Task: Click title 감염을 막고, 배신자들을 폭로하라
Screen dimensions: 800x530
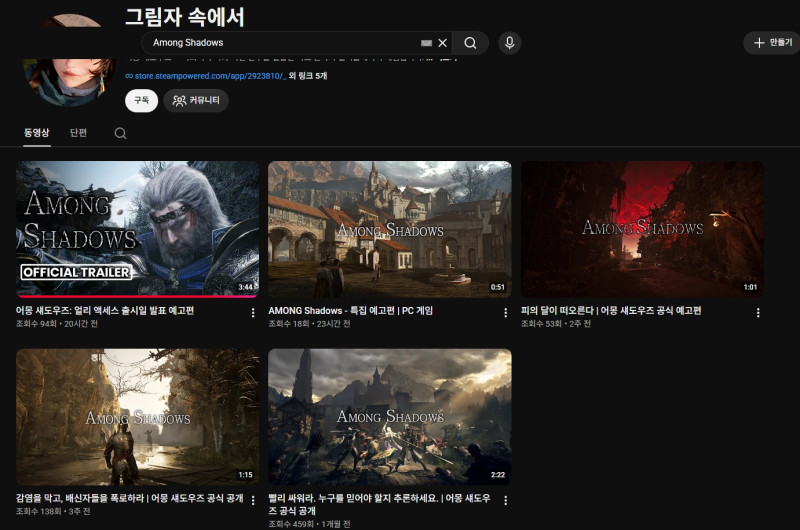Action: pos(130,498)
